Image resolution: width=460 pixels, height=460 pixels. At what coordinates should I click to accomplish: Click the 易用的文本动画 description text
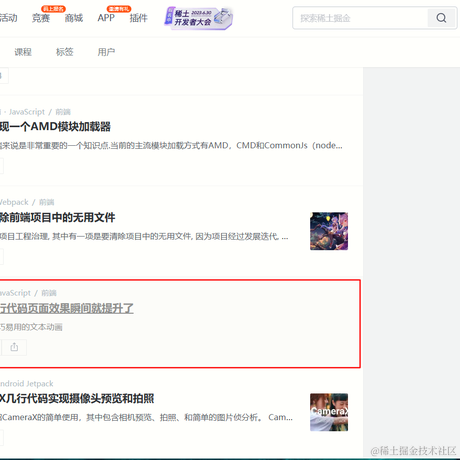pos(31,327)
